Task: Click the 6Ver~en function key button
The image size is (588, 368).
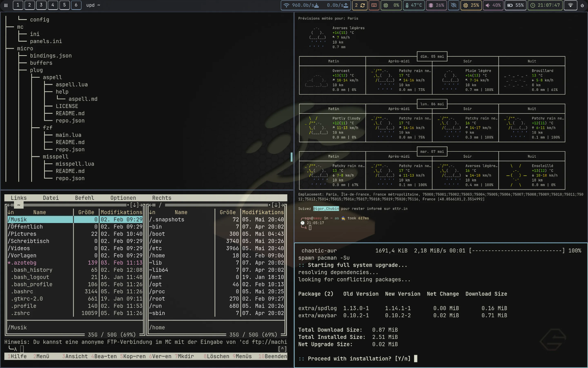Action: [160, 356]
